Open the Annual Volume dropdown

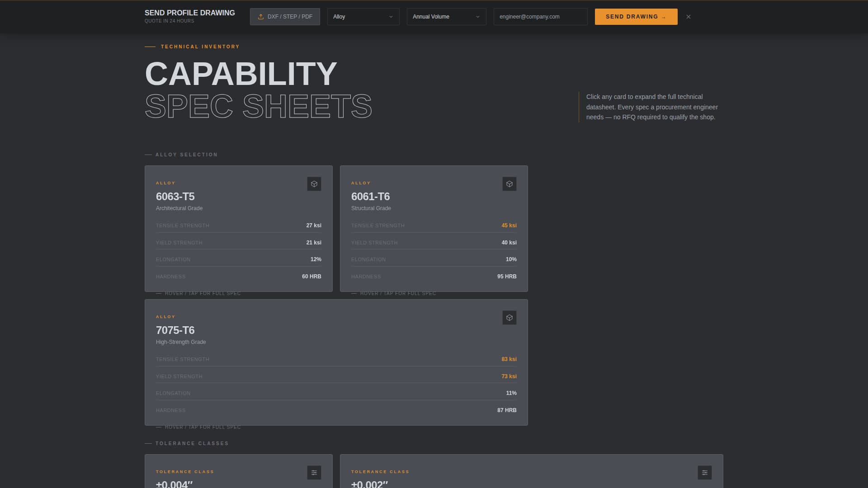(446, 17)
